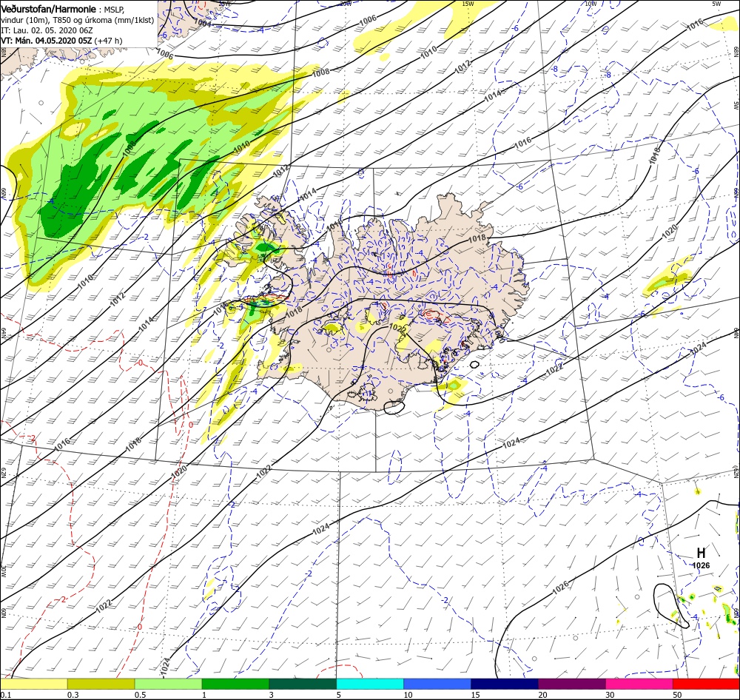Screen dimensions: 740x700
Task: Select the pink 30–50 legend swatch
Action: point(639,684)
